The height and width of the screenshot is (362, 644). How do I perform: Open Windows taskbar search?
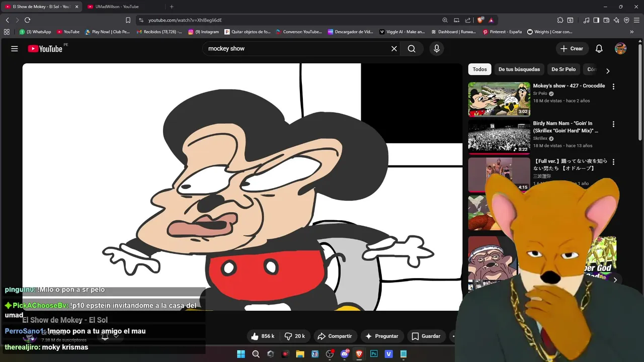click(x=256, y=354)
